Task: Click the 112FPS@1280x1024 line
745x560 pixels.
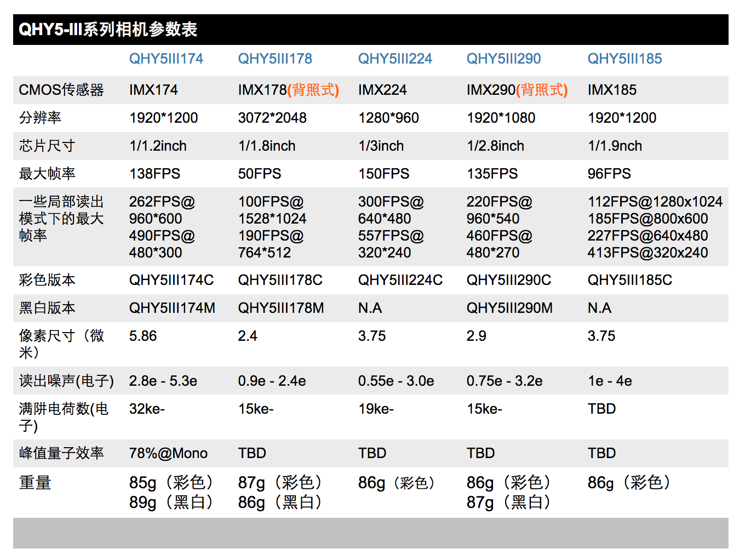Action: (x=655, y=202)
